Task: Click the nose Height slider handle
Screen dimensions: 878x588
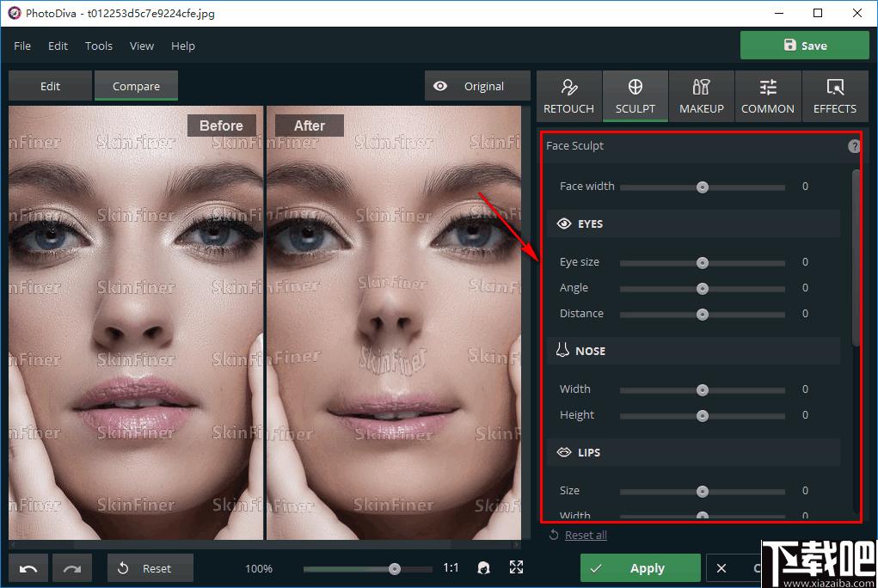Action: [703, 415]
